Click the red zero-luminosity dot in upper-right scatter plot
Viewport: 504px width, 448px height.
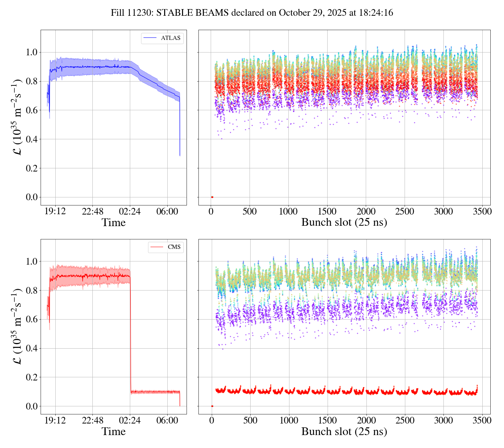pyautogui.click(x=212, y=197)
